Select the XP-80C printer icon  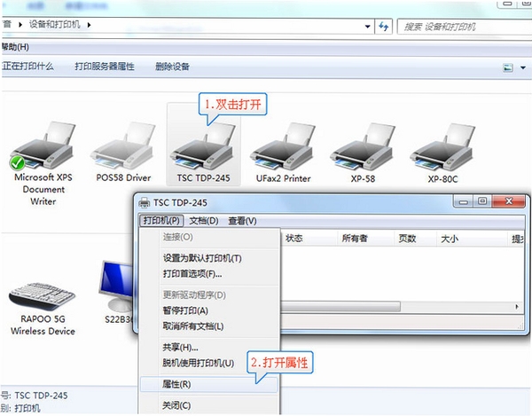(442, 146)
